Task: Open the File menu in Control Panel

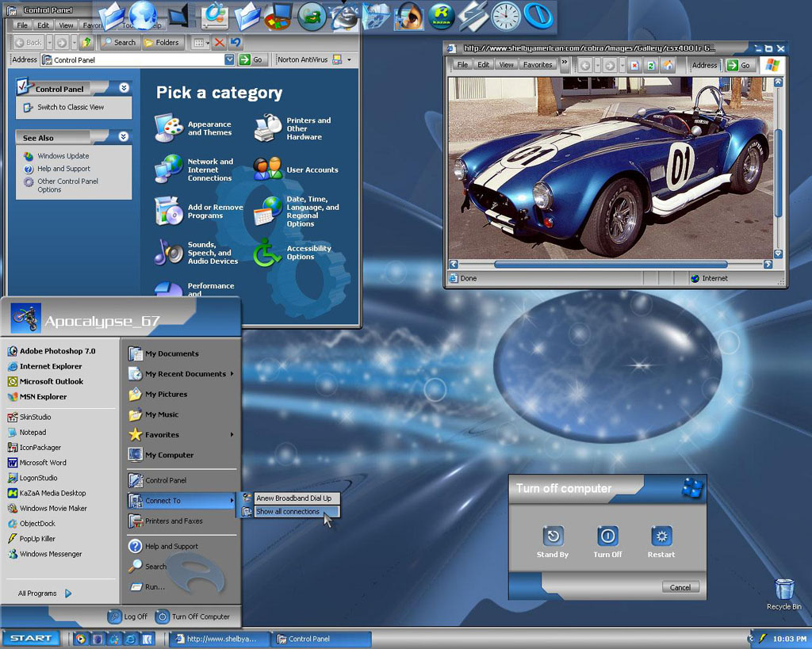Action: tap(22, 25)
